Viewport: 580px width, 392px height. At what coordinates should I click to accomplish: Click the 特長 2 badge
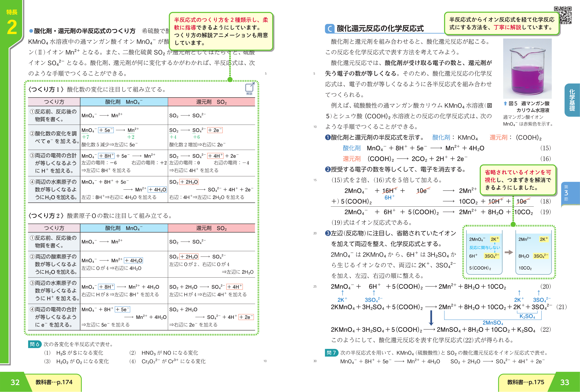[12, 22]
